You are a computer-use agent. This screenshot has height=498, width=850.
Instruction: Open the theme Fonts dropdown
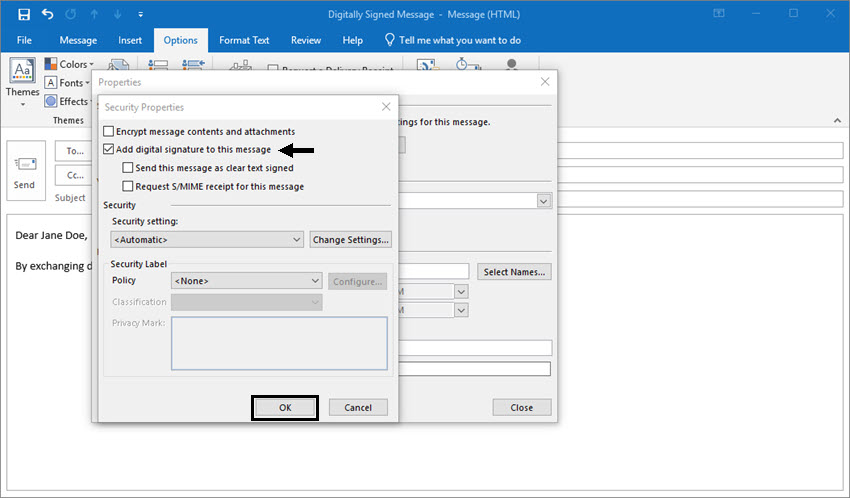[67, 82]
